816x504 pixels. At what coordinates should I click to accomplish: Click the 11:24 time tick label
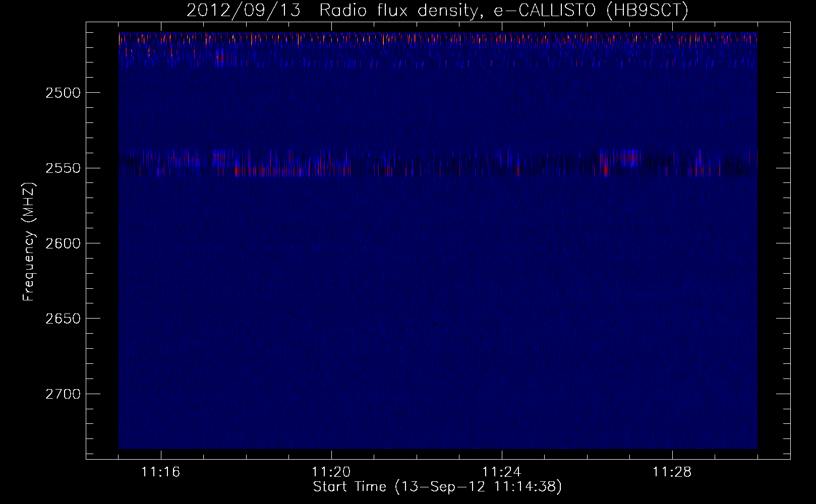coord(502,472)
